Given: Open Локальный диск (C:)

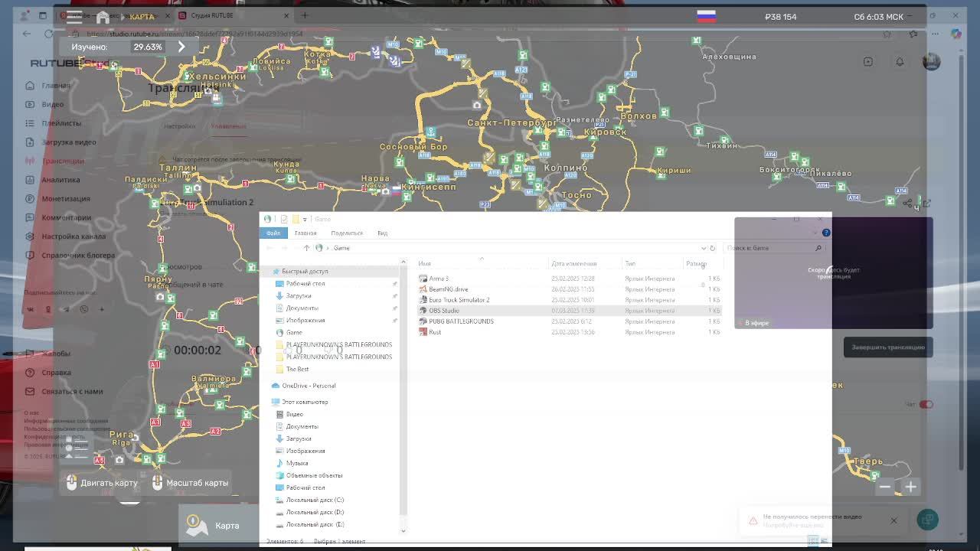Looking at the screenshot, I should pyautogui.click(x=309, y=500).
